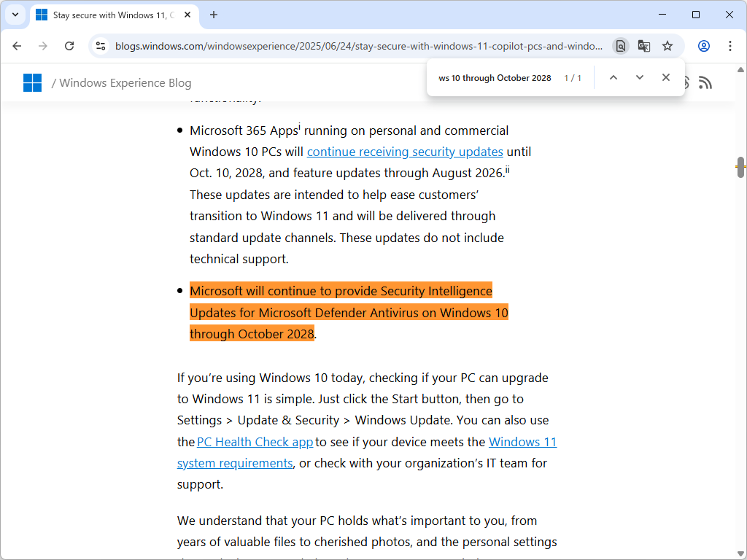Screen dimensions: 747x560
Task: Bookmark this page with the star
Action: tap(667, 46)
